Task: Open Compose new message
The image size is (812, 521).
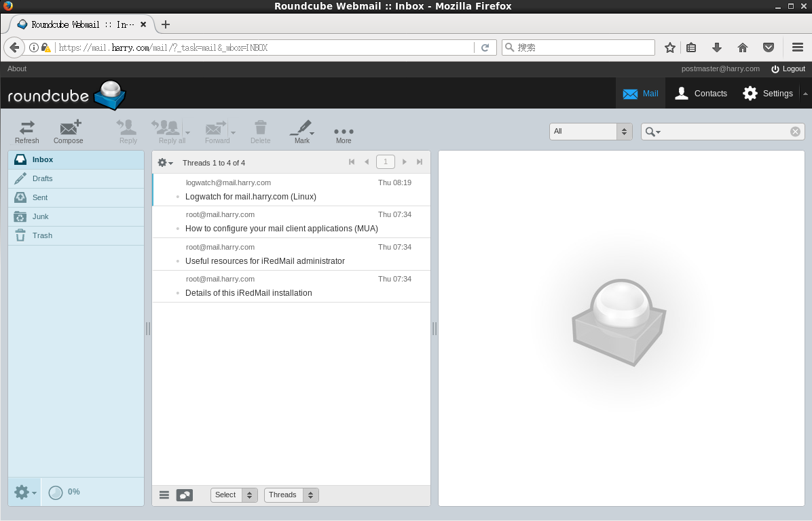Action: [x=69, y=132]
